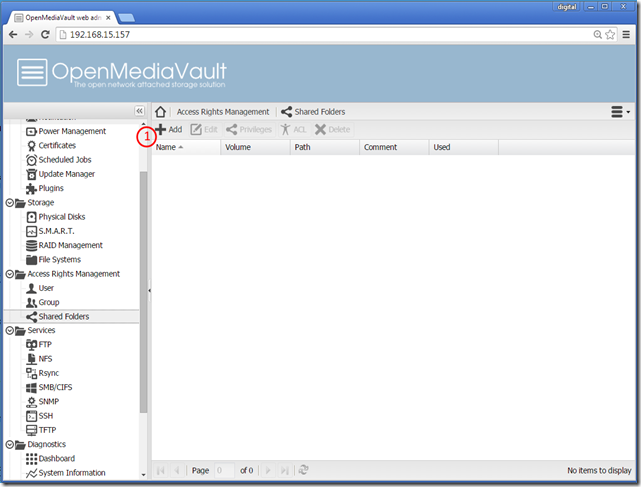Click the sidebar vertical scrollbar

tap(143, 292)
